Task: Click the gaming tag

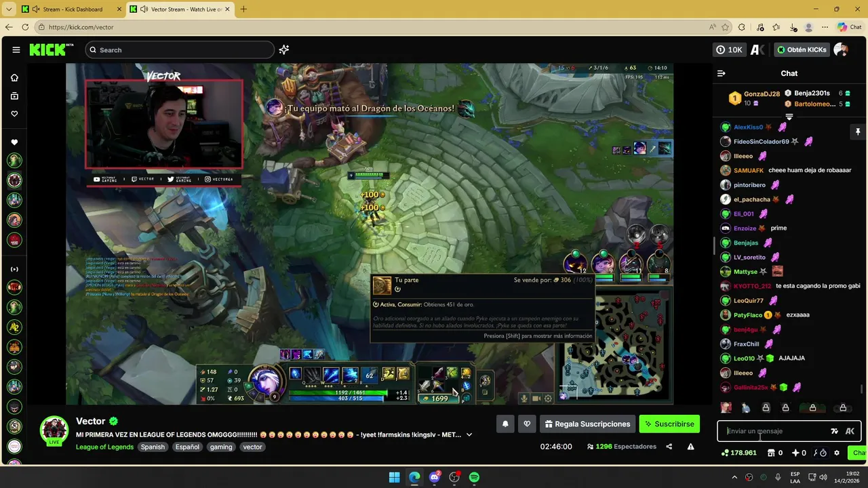Action: point(221,447)
